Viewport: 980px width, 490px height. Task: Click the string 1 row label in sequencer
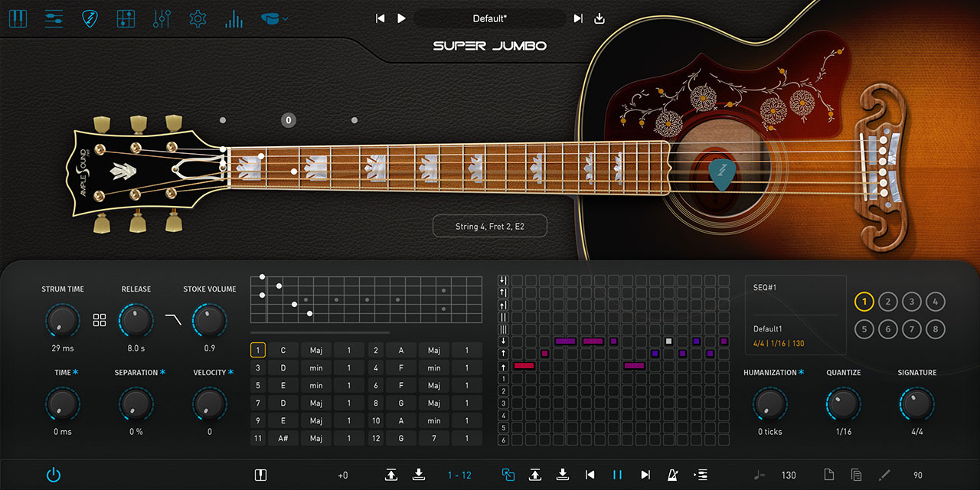coord(503,379)
